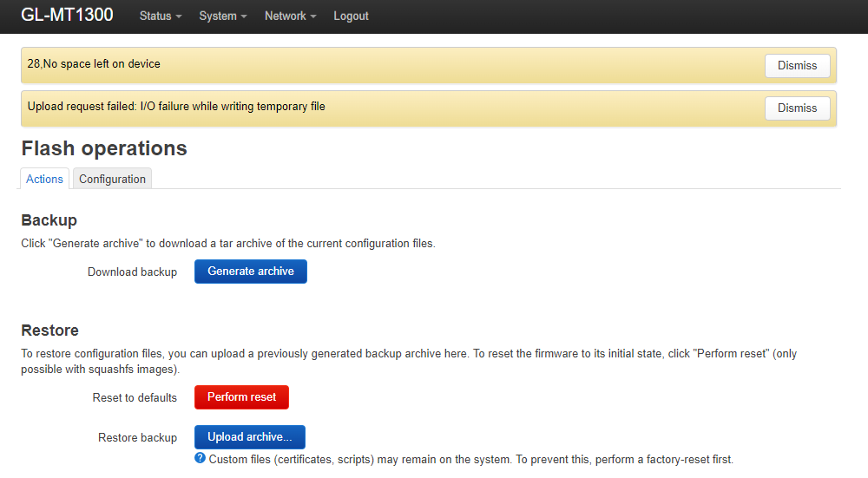Click the "Download backup" field label
868x478 pixels.
pos(132,272)
